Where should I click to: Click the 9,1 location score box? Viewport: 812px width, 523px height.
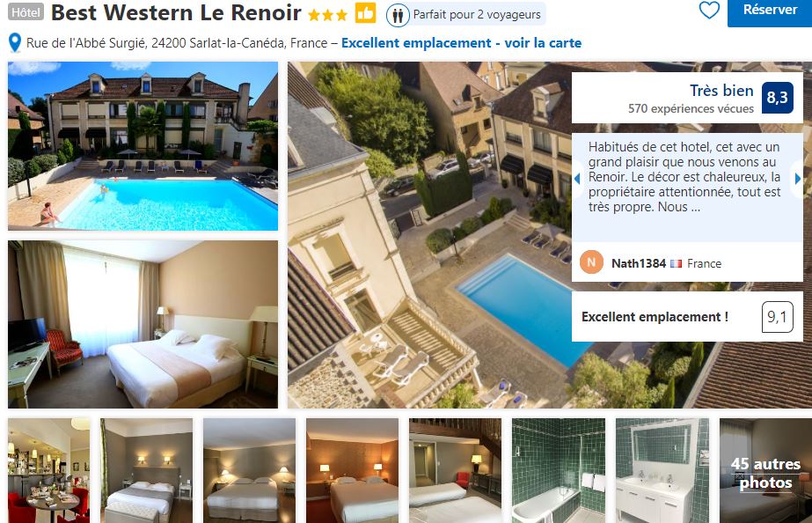778,317
